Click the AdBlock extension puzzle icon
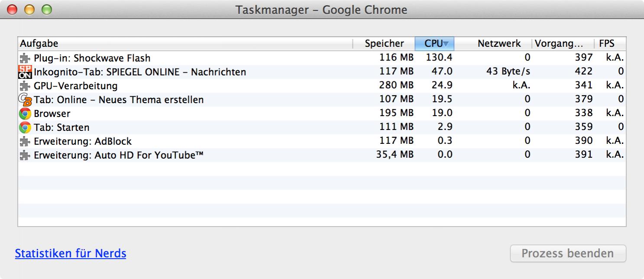Viewport: 644px width, 279px height. click(x=26, y=141)
